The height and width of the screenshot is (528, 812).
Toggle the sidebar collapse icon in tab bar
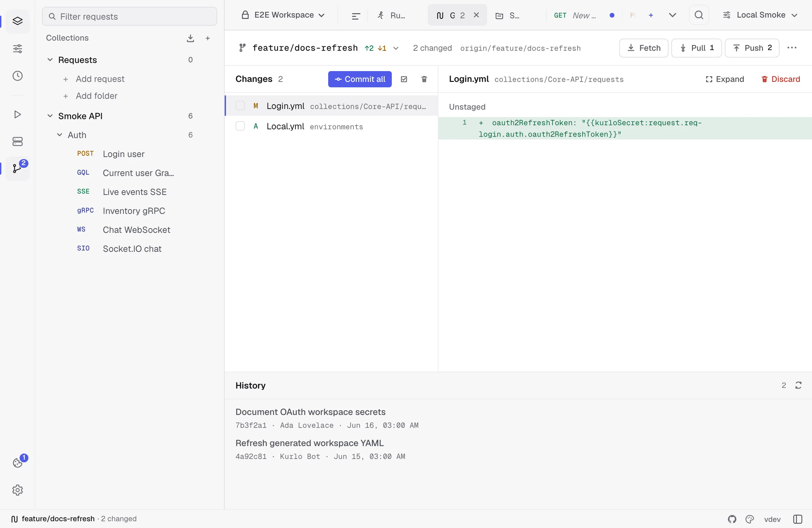pos(356,16)
